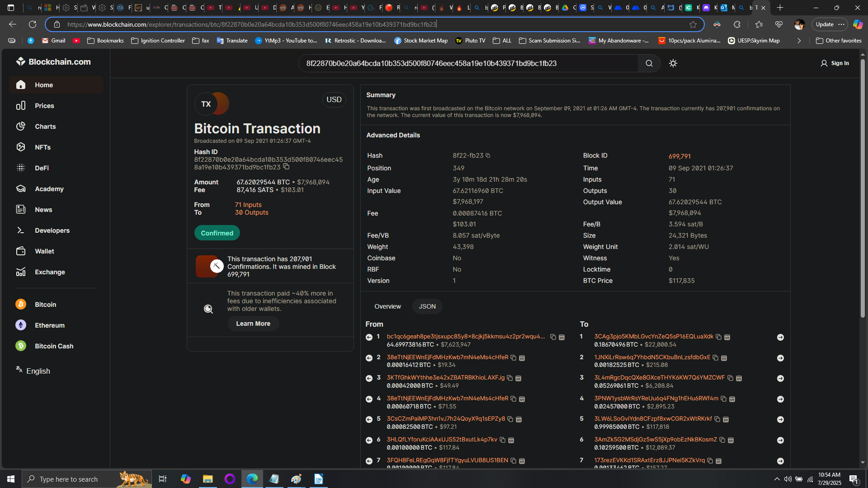Click the Sign In button
868x488 pixels.
[835, 63]
